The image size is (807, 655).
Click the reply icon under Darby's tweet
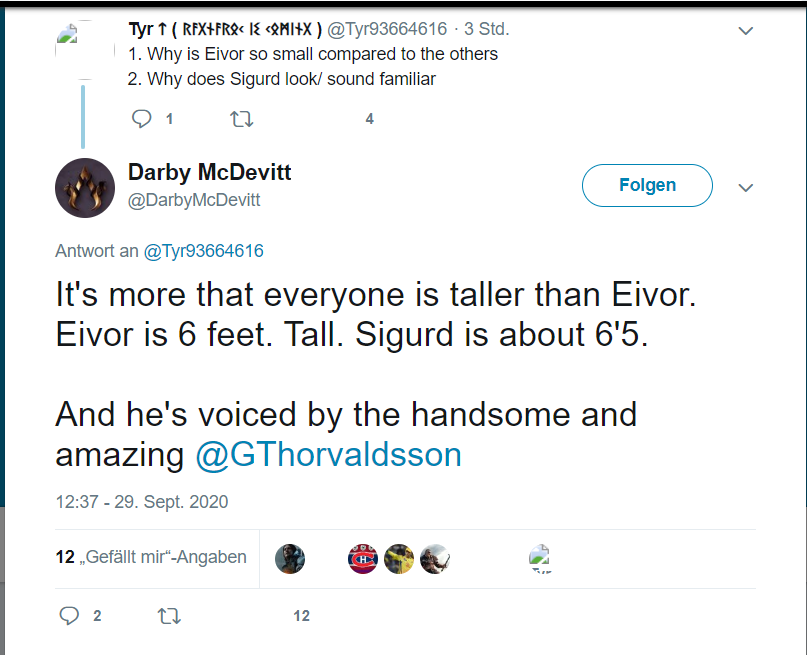69,616
